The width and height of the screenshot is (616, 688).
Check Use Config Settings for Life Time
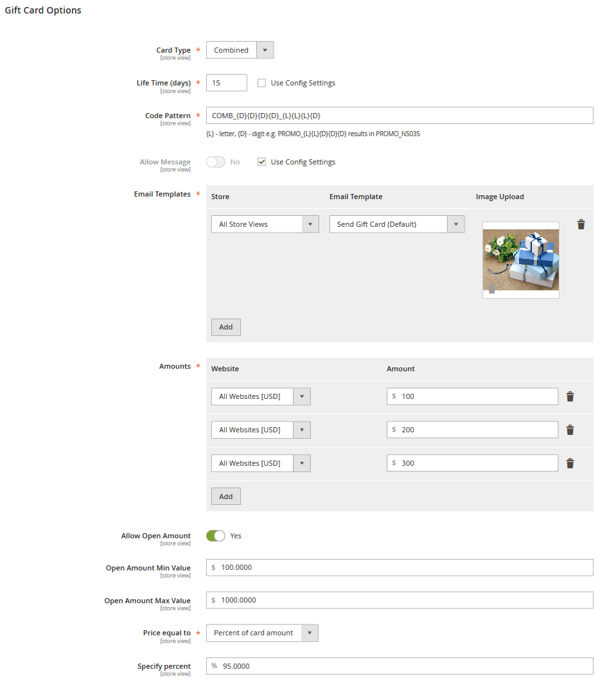[x=261, y=83]
